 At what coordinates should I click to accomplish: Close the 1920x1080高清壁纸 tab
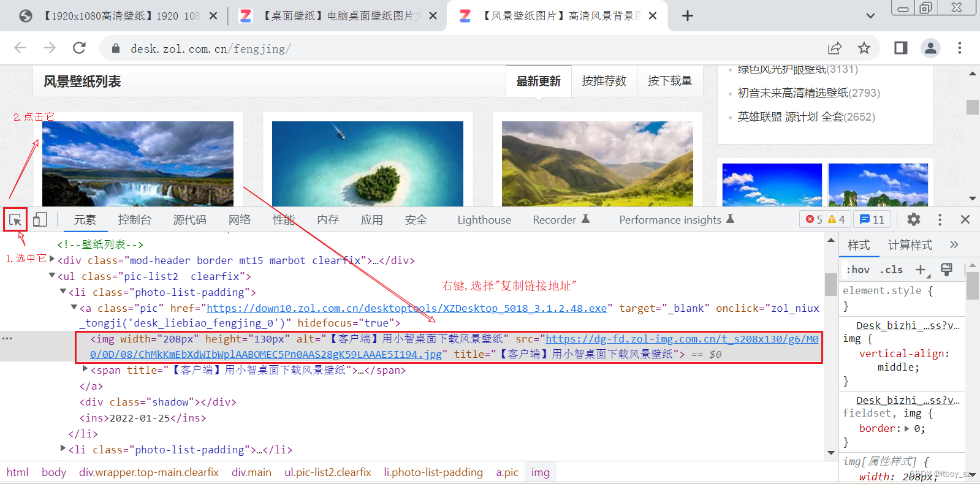tap(213, 16)
